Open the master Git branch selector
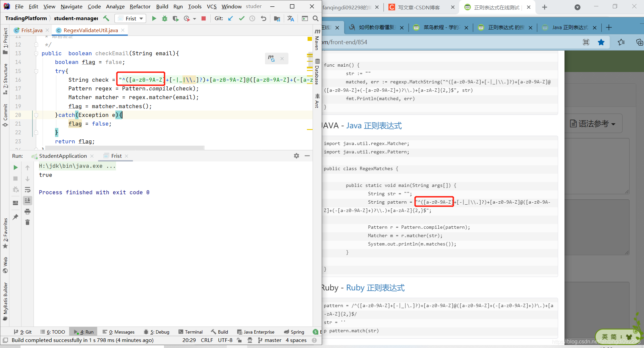The height and width of the screenshot is (348, 644). [x=270, y=340]
